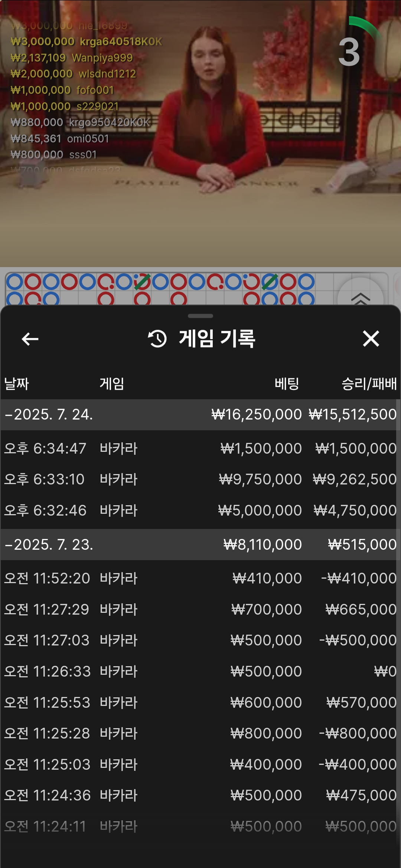The image size is (401, 868).
Task: Click bettor wlsdnd1212 in the leaderboard
Action: (107, 74)
